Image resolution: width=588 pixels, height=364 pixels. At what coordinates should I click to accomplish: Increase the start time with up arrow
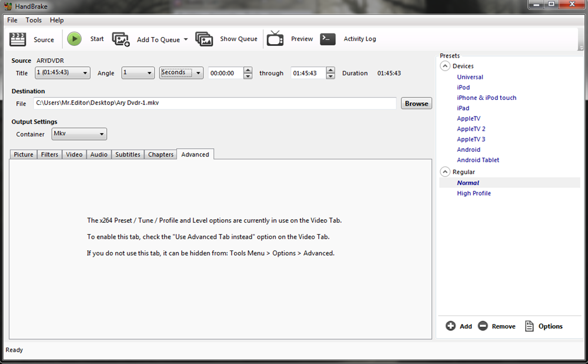pos(248,70)
